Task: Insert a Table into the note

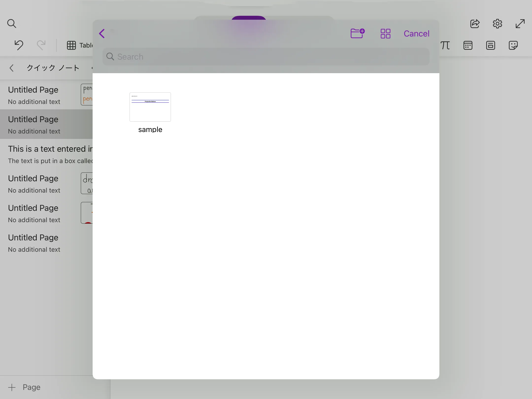Action: (x=72, y=46)
